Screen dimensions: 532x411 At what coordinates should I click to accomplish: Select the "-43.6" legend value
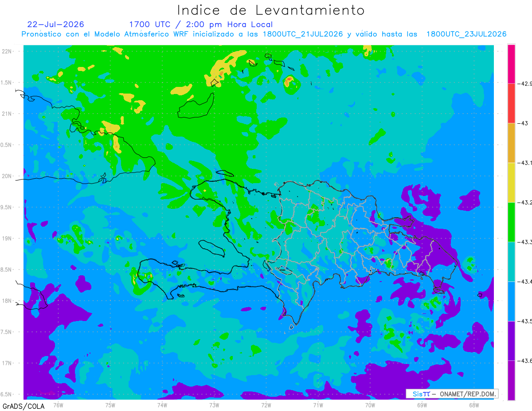click(525, 360)
